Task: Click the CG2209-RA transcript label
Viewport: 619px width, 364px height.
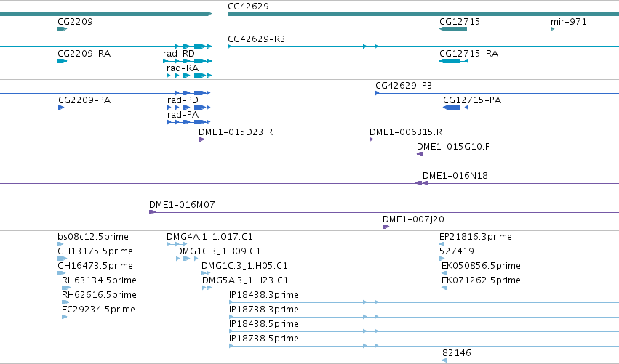Action: [84, 53]
